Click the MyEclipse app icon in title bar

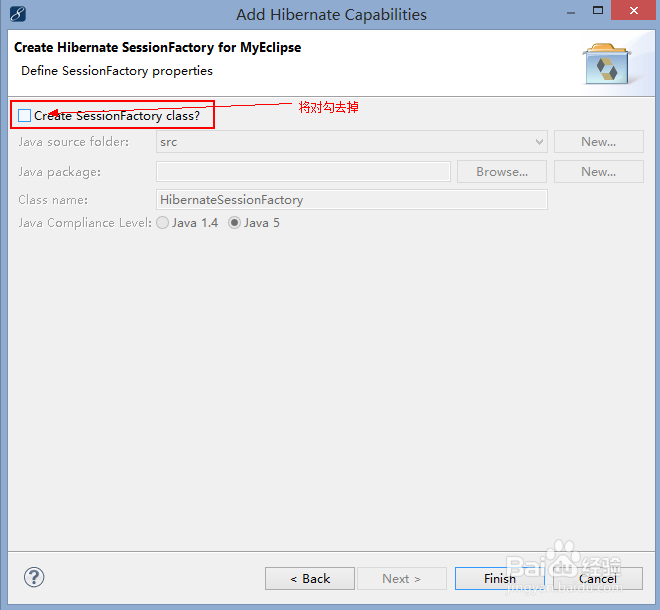(18, 14)
